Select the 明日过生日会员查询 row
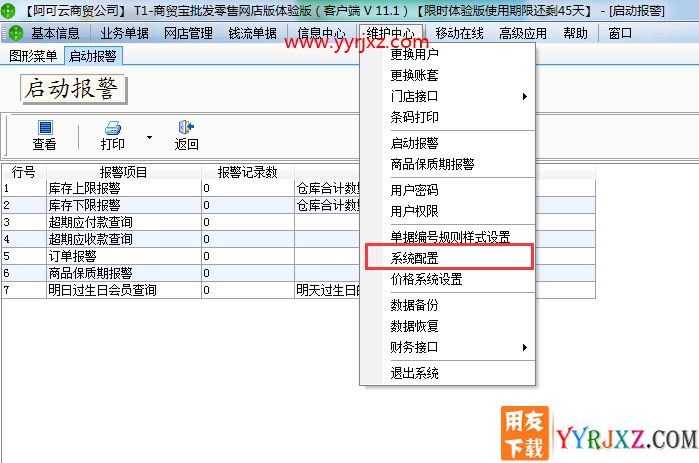This screenshot has width=699, height=463. [299, 290]
